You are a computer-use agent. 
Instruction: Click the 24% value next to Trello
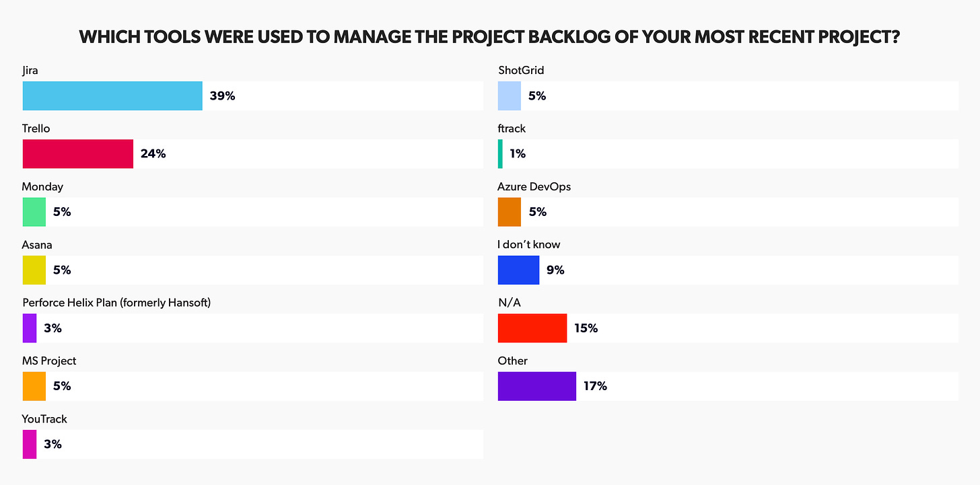(153, 154)
